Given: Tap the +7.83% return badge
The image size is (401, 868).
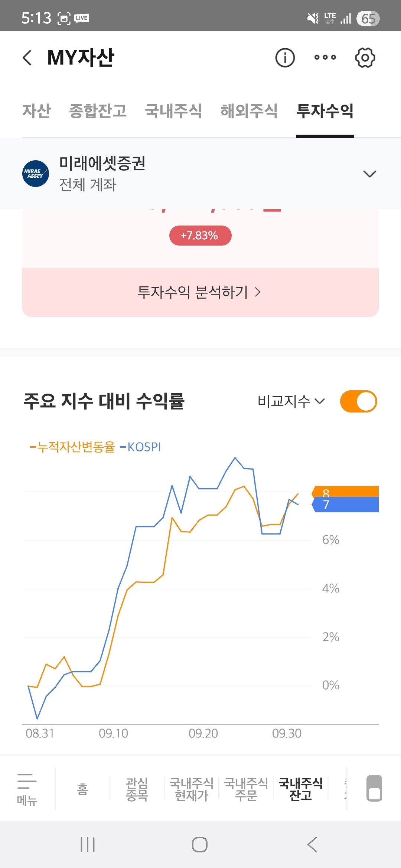Looking at the screenshot, I should point(200,236).
